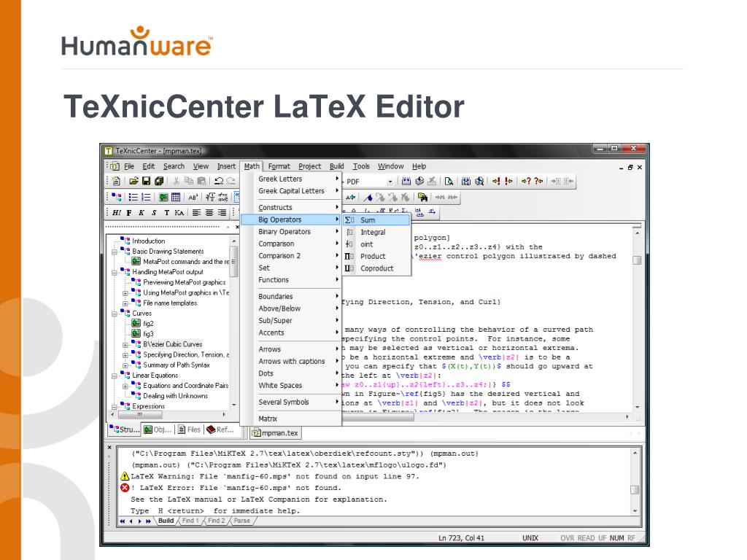Open the File menu
This screenshot has height=560, width=747.
pos(129,166)
